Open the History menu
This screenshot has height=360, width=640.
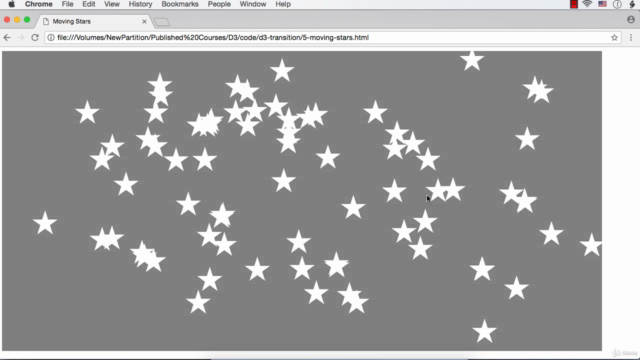[140, 4]
